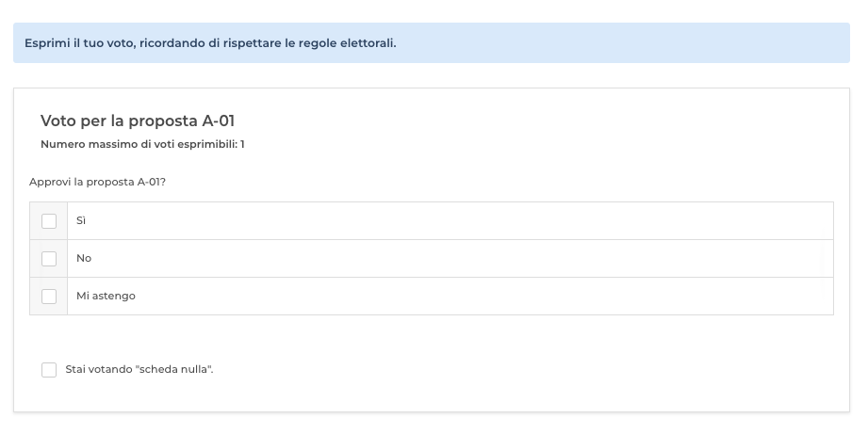Select the Mi astengo checkbox
The image size is (868, 434).
click(49, 297)
